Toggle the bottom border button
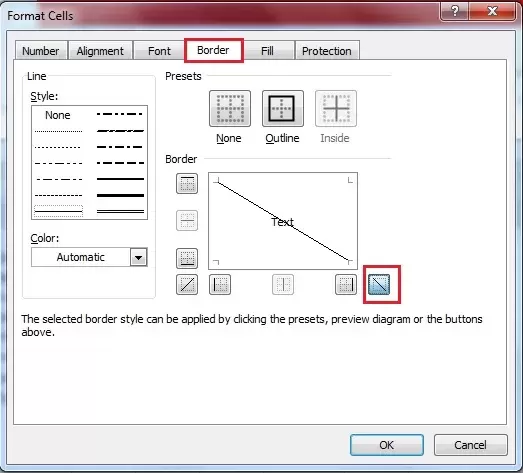Screen dimensions: 523x473 tap(187, 258)
